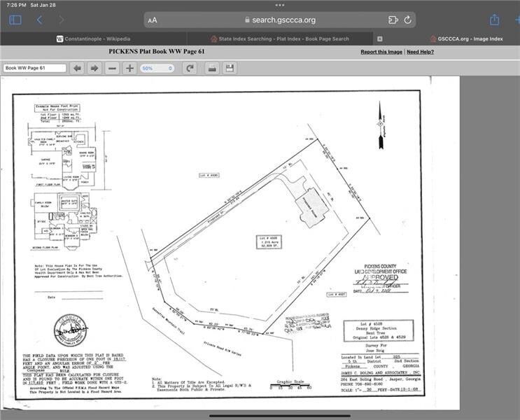Reload the current page
The height and width of the screenshot is (420, 520).
(x=408, y=20)
